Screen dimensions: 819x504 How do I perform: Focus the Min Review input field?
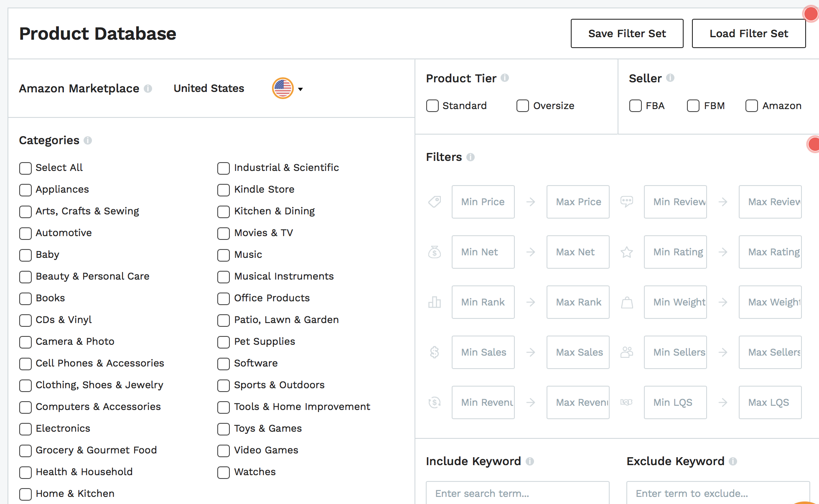(x=675, y=202)
